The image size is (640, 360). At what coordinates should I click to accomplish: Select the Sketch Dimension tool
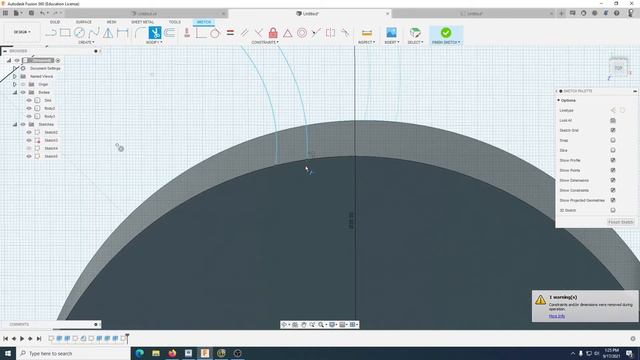(x=122, y=33)
